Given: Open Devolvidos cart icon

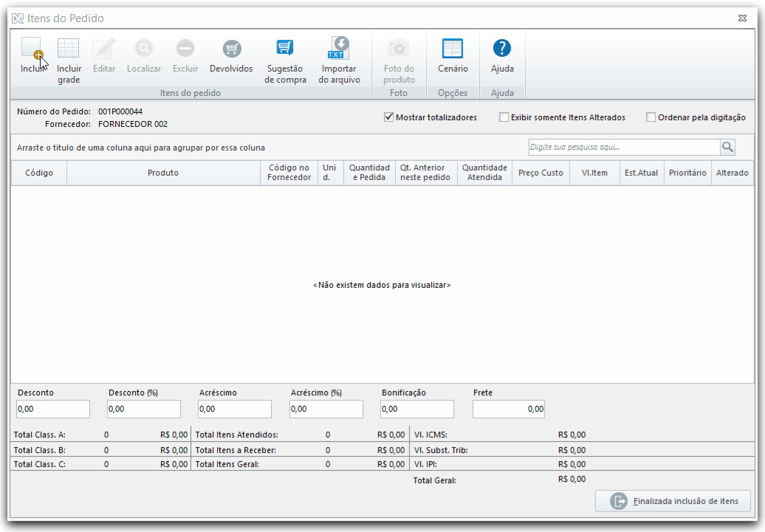Looking at the screenshot, I should tap(232, 49).
